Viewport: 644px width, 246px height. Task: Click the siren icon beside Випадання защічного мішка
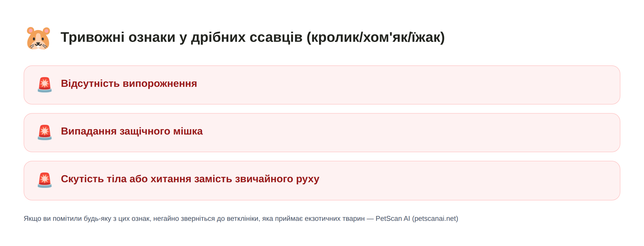coord(45,132)
